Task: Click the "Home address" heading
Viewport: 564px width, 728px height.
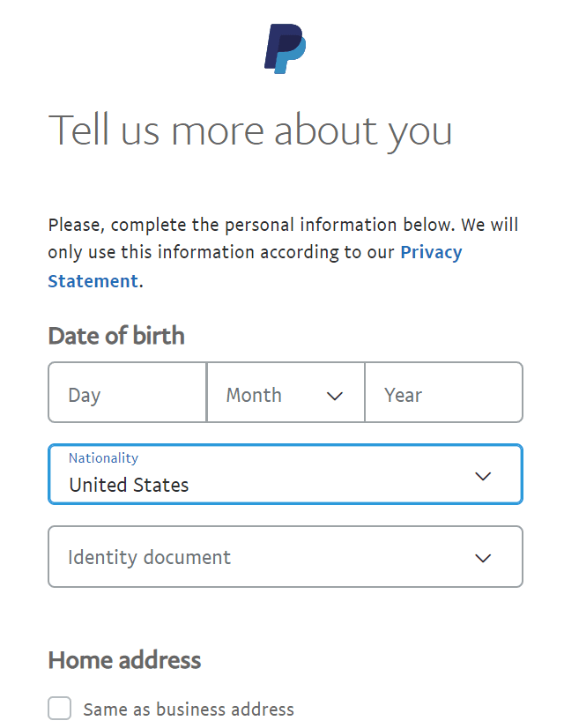Action: tap(124, 660)
